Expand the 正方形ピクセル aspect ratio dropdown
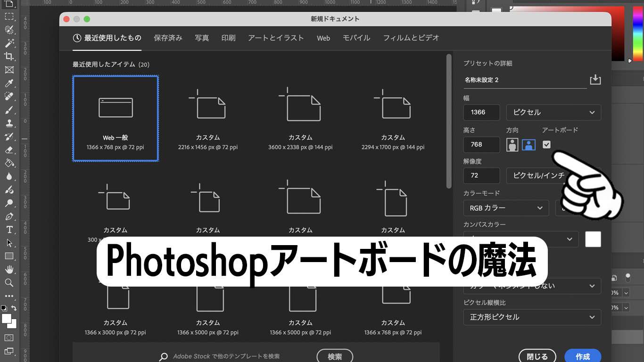The image size is (644, 362). (x=532, y=317)
